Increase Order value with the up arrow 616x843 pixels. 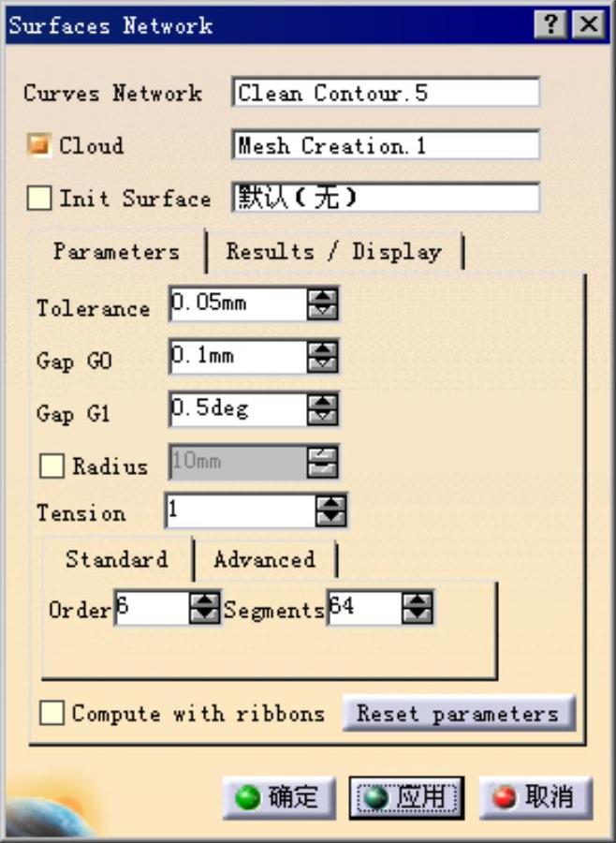(205, 600)
